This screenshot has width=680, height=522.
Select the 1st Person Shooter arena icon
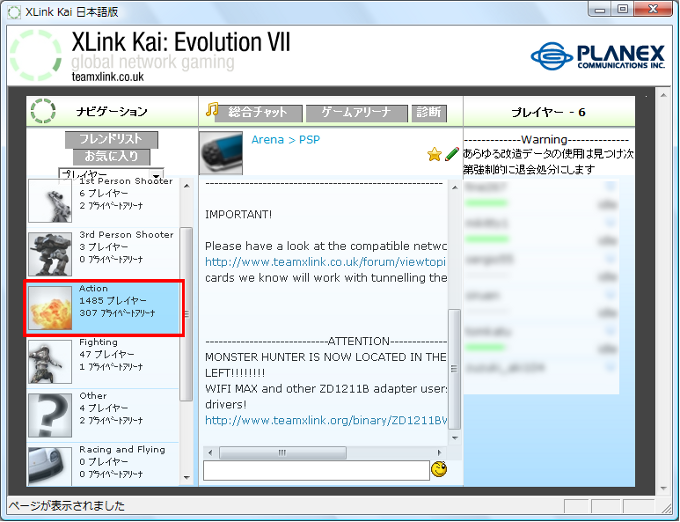tap(49, 199)
